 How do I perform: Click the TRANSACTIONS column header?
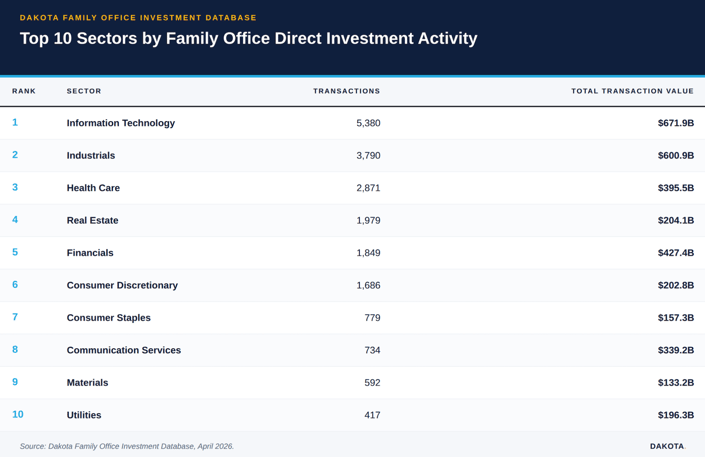click(346, 91)
